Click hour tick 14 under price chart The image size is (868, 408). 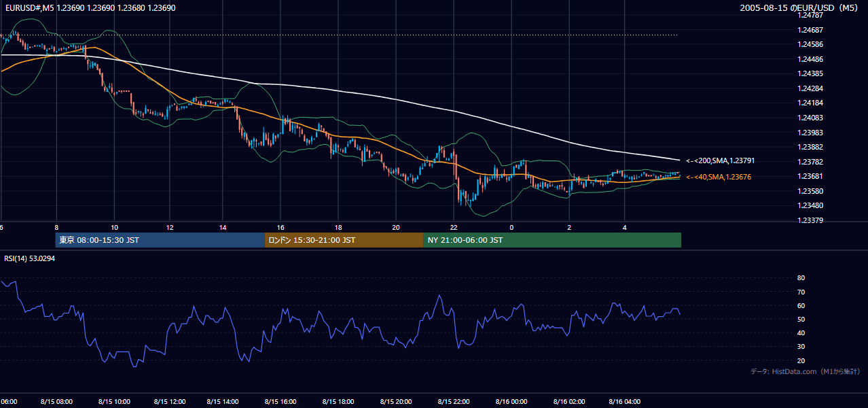[223, 228]
